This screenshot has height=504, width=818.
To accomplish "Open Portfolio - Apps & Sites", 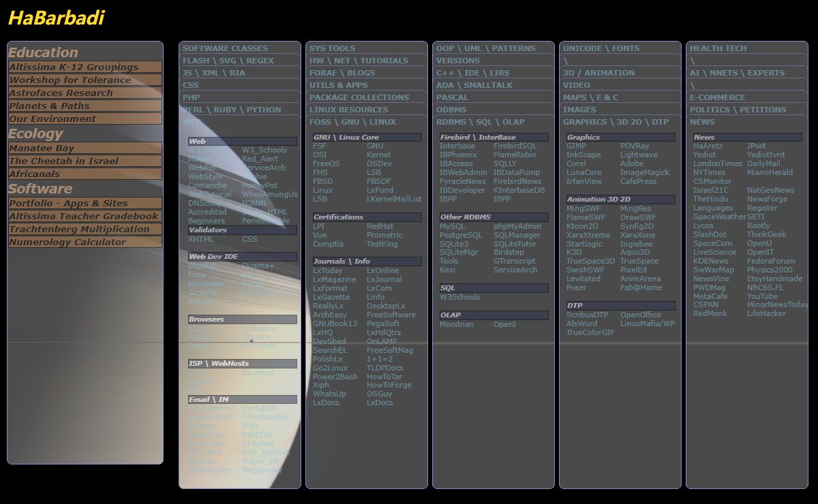I will (x=85, y=203).
